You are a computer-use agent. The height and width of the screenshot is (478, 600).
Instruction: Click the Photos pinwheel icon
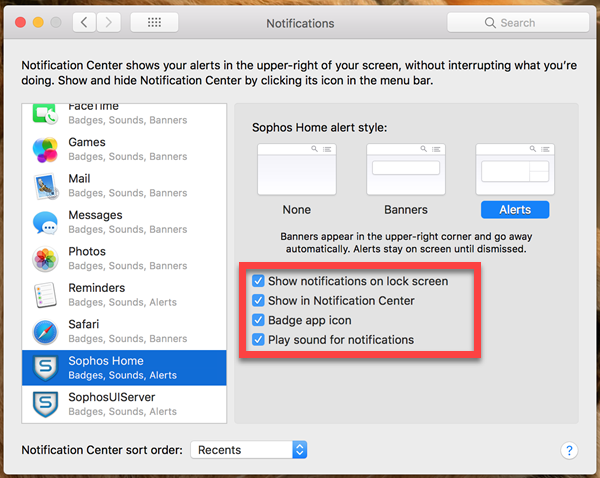pyautogui.click(x=45, y=258)
